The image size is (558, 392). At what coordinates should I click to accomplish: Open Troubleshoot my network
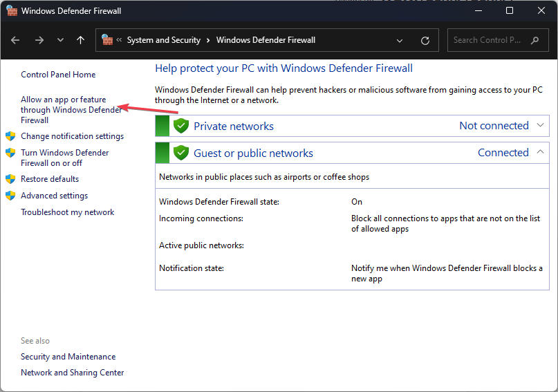pyautogui.click(x=67, y=212)
